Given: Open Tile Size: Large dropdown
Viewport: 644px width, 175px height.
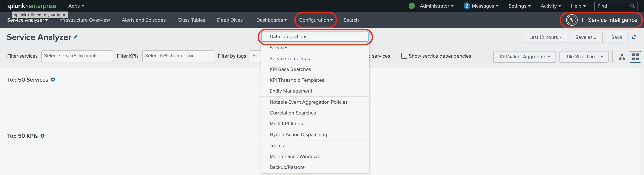Looking at the screenshot, I should click(584, 57).
